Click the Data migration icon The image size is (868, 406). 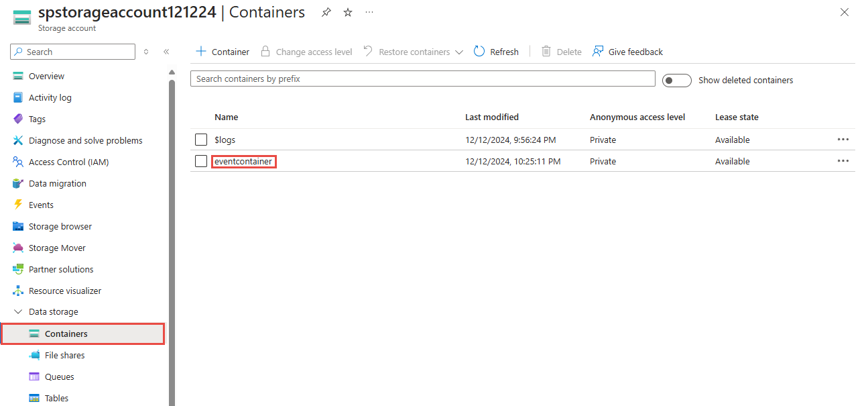click(18, 183)
